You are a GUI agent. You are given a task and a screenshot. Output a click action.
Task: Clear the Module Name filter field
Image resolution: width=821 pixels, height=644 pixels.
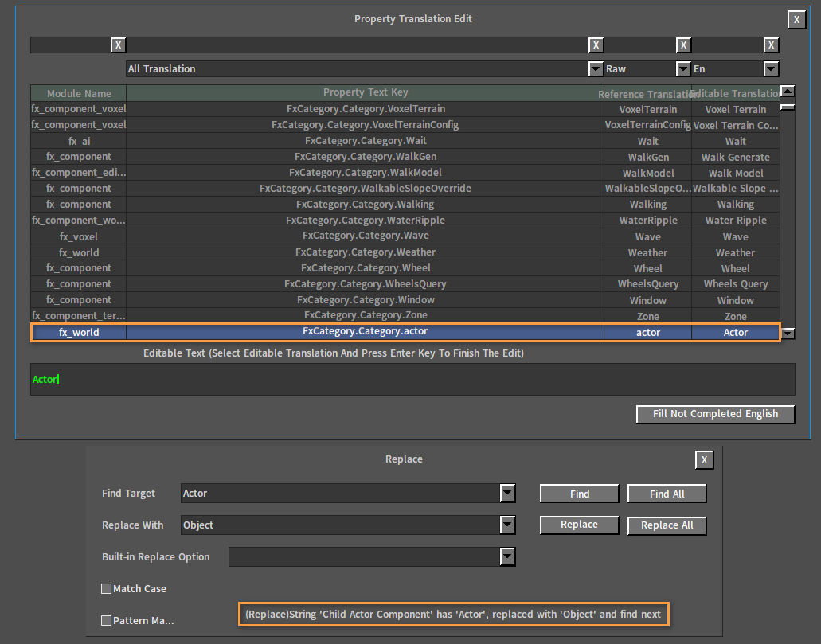pos(119,45)
